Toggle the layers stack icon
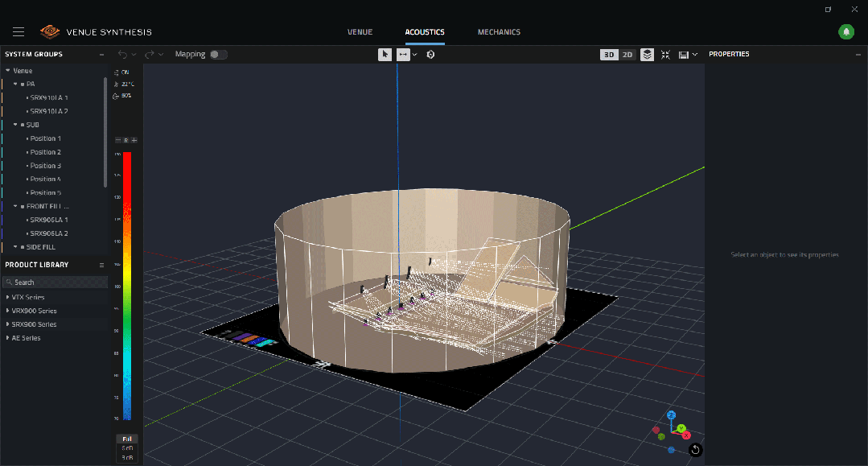 pyautogui.click(x=647, y=54)
